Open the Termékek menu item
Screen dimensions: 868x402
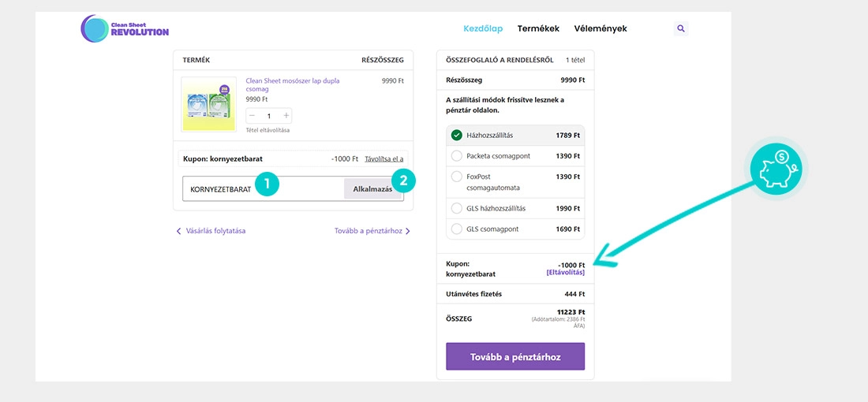[x=538, y=28]
